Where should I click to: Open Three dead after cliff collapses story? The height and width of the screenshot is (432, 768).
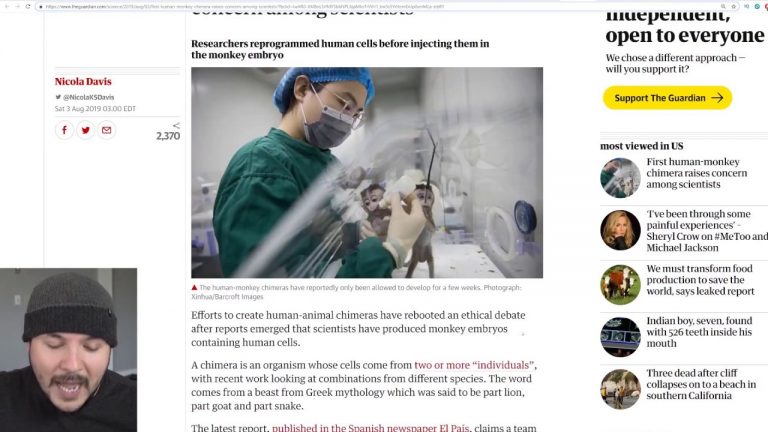pyautogui.click(x=701, y=384)
